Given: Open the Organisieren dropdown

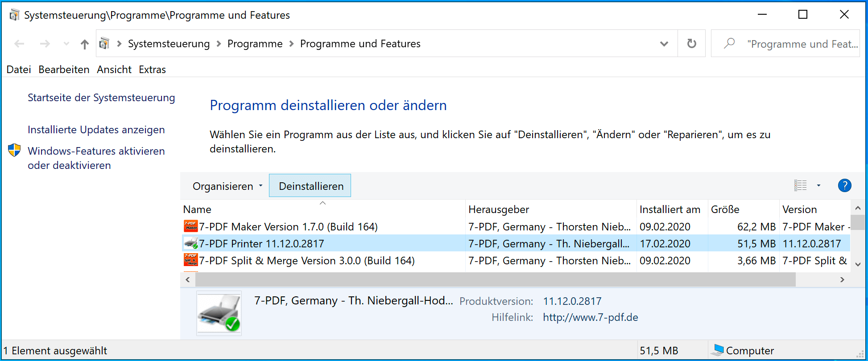Looking at the screenshot, I should coord(227,186).
